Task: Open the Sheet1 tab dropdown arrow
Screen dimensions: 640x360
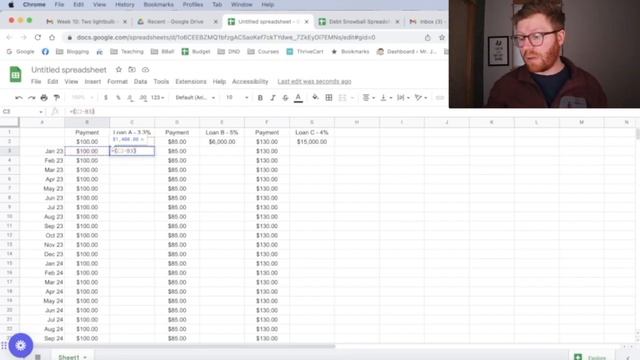Action: [85, 357]
